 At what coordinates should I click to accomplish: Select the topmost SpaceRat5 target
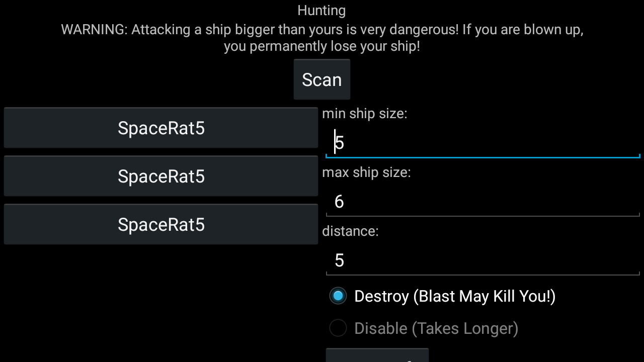pyautogui.click(x=161, y=128)
